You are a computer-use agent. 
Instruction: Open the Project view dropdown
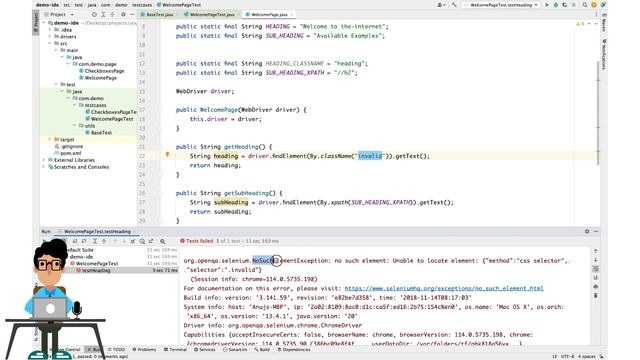(61, 14)
